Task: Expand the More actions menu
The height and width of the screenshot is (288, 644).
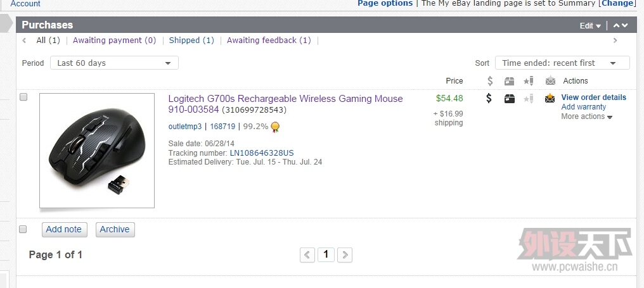Action: pyautogui.click(x=586, y=116)
